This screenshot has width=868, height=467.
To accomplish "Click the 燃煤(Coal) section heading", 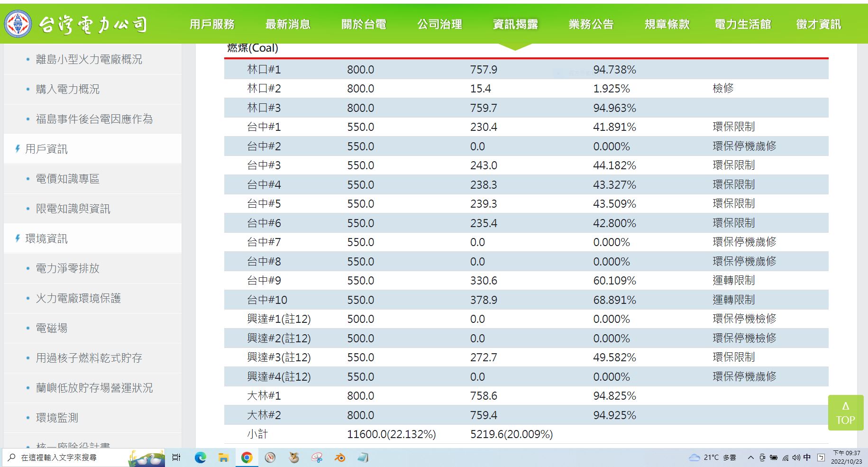I will click(253, 48).
